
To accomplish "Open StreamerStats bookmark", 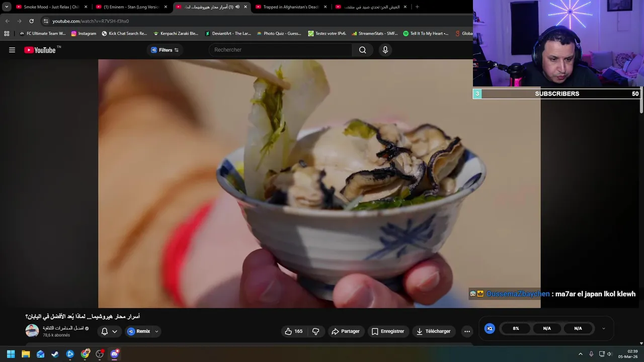I will click(375, 34).
